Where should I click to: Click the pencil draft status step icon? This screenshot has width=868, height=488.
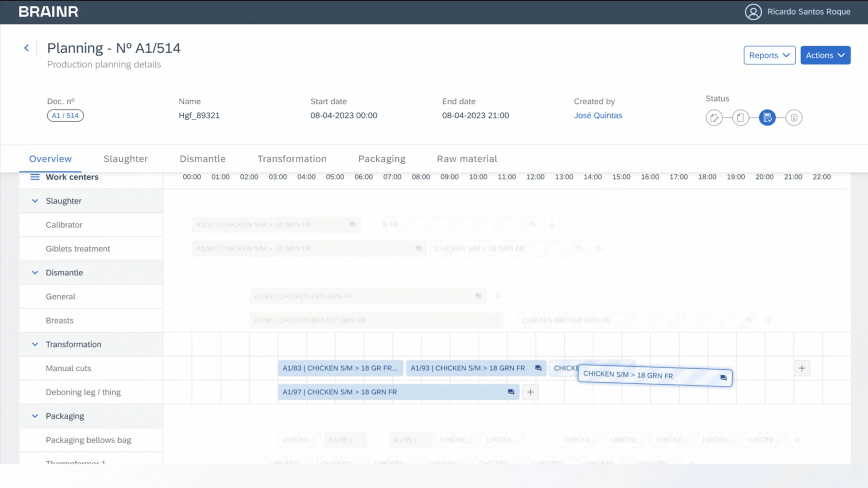pos(715,118)
